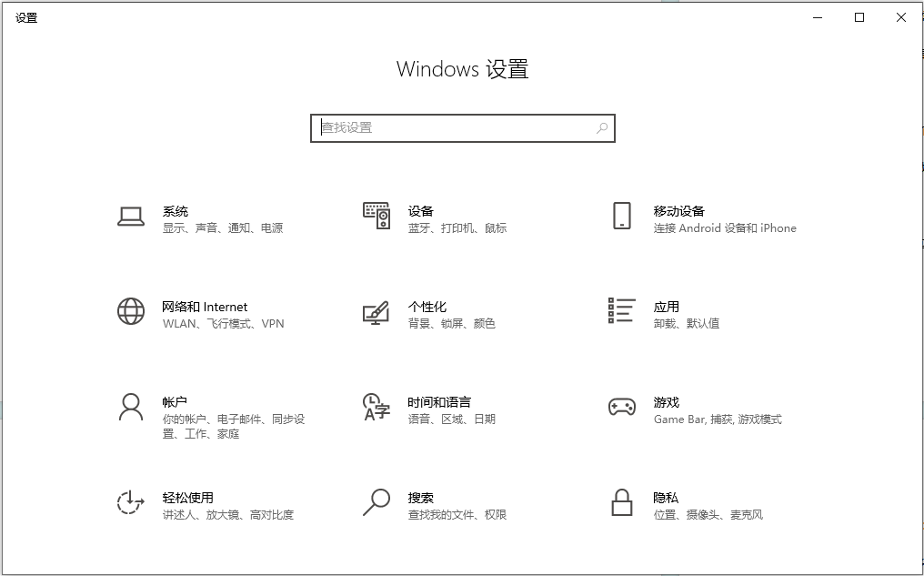Viewport: 924px width, 576px height.
Task: Click description WLAN、飞行模式、VPN
Action: [x=224, y=324]
